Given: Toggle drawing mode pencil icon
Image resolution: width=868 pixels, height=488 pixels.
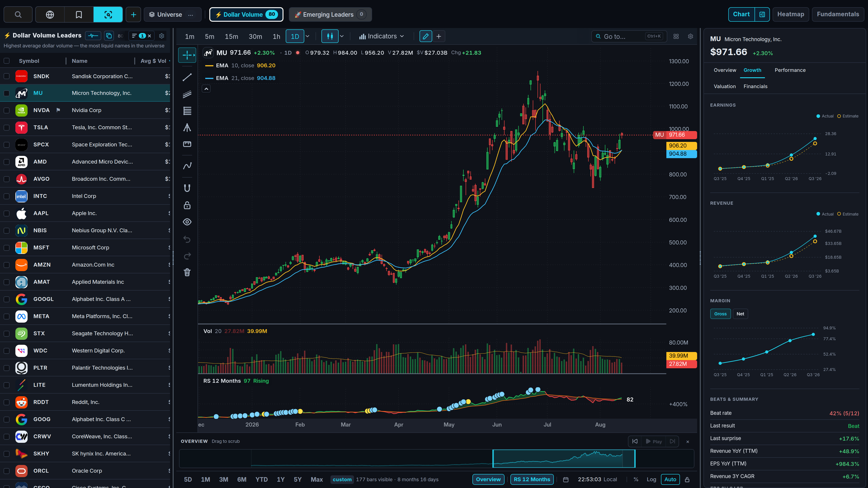Looking at the screenshot, I should click(426, 36).
